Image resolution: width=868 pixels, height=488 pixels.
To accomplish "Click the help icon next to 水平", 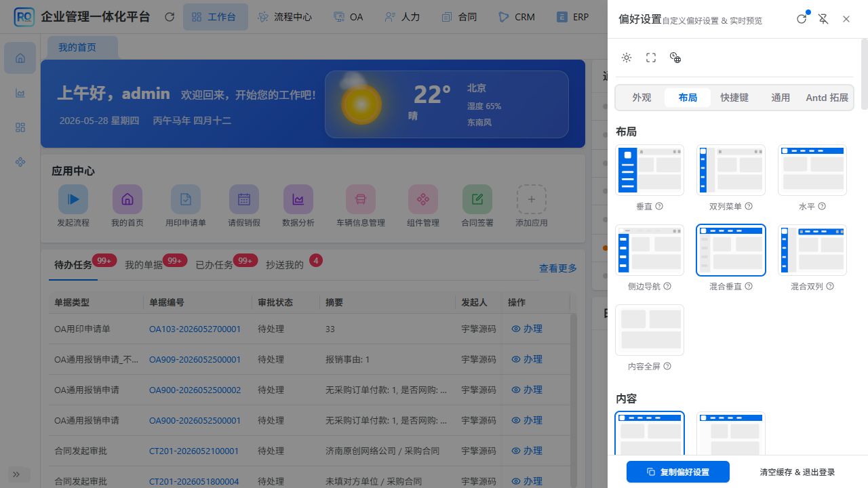I will tap(822, 206).
